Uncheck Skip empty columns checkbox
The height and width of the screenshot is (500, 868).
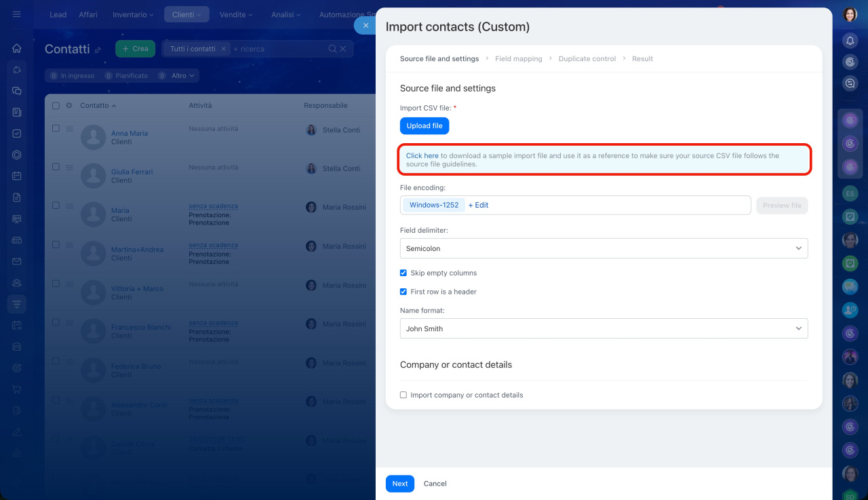403,273
